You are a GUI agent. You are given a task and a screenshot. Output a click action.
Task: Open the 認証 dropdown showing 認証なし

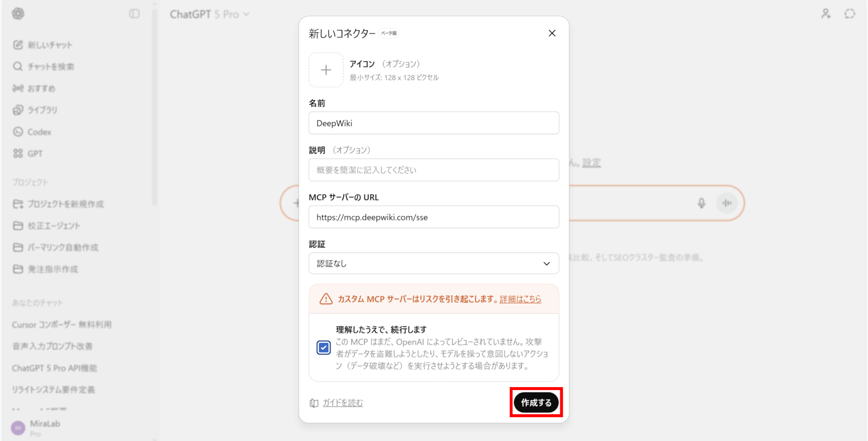point(434,263)
